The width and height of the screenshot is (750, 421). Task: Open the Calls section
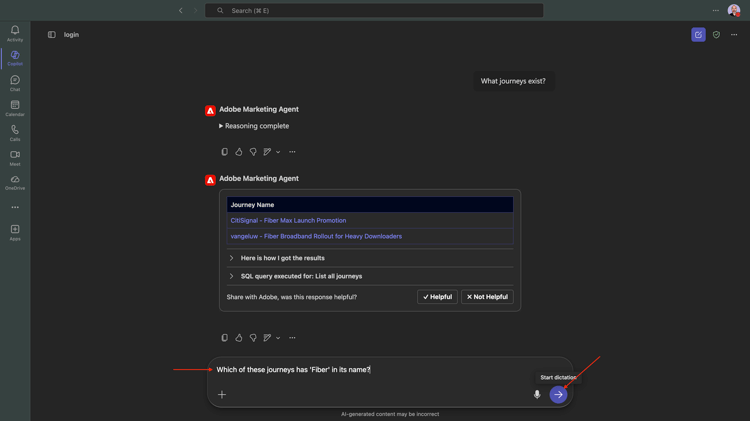[x=15, y=133]
